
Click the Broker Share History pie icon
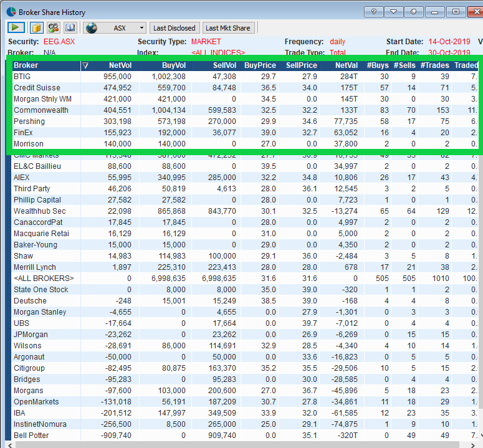pos(11,12)
